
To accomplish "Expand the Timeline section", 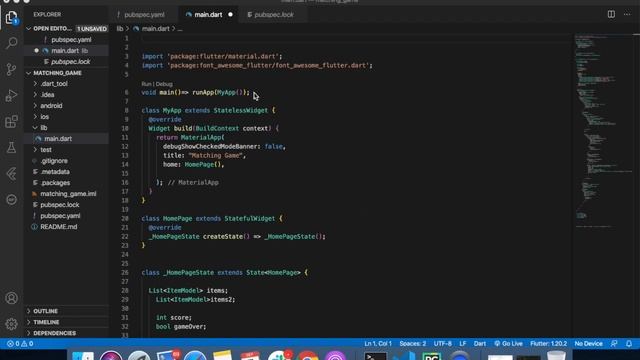I will pos(46,322).
